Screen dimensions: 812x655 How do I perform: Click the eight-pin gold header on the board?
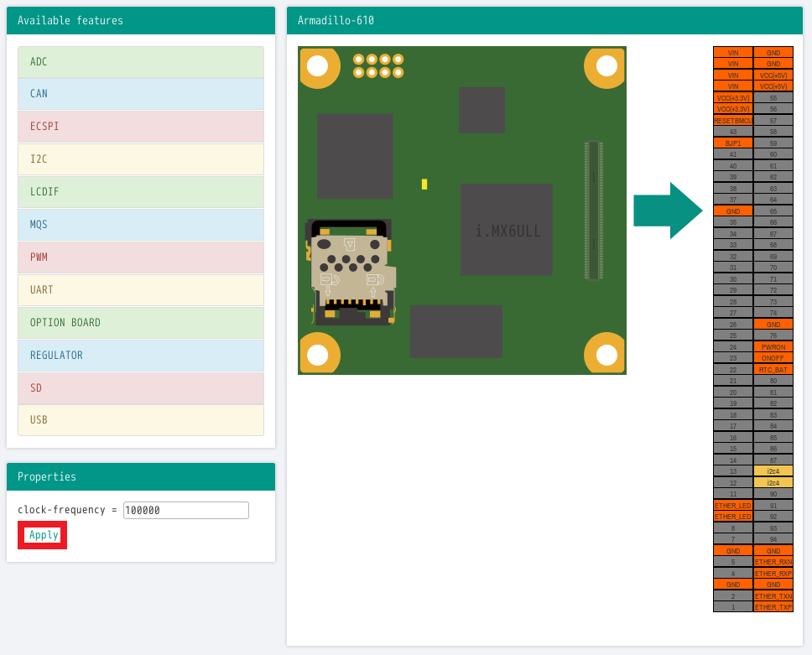pos(378,65)
